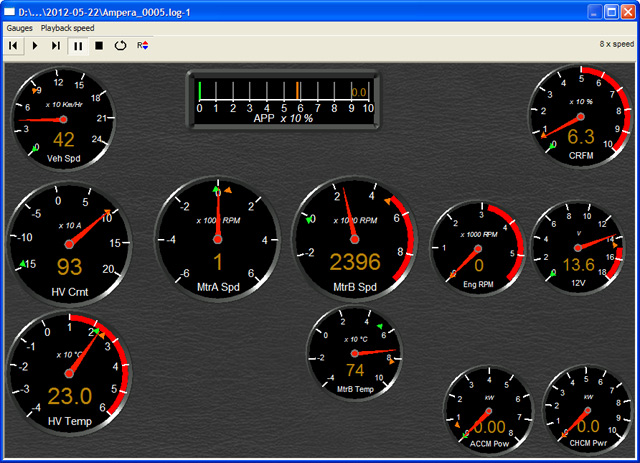
Task: Click the MtrB Temp gauge
Action: click(353, 354)
